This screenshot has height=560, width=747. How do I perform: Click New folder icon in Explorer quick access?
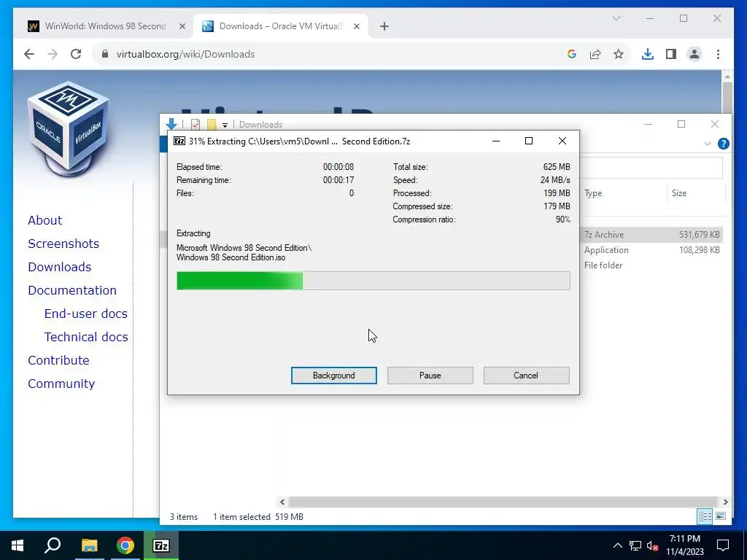(212, 124)
